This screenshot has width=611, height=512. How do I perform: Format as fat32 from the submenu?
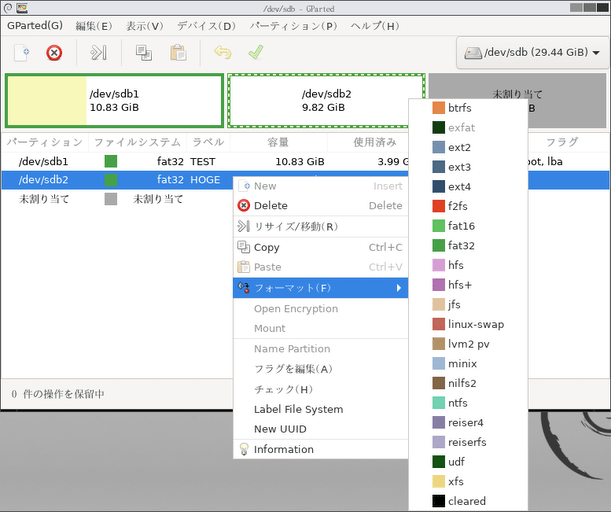468,245
